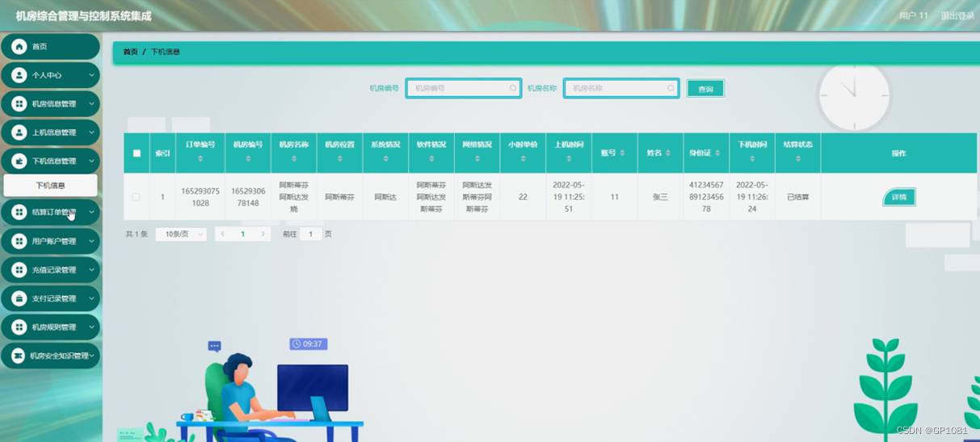This screenshot has width=980, height=442.
Task: Open the 机房规则管理 menu
Action: tap(50, 327)
